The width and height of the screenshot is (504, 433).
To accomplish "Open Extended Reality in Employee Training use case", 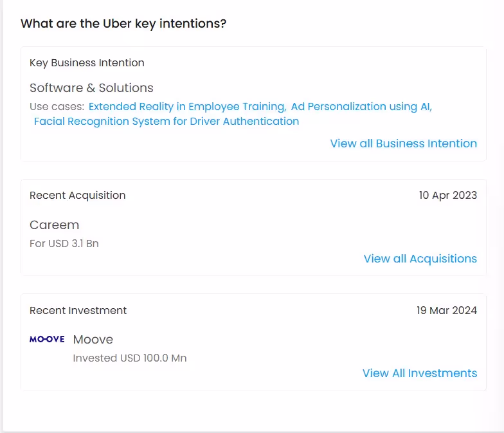I will click(x=188, y=107).
